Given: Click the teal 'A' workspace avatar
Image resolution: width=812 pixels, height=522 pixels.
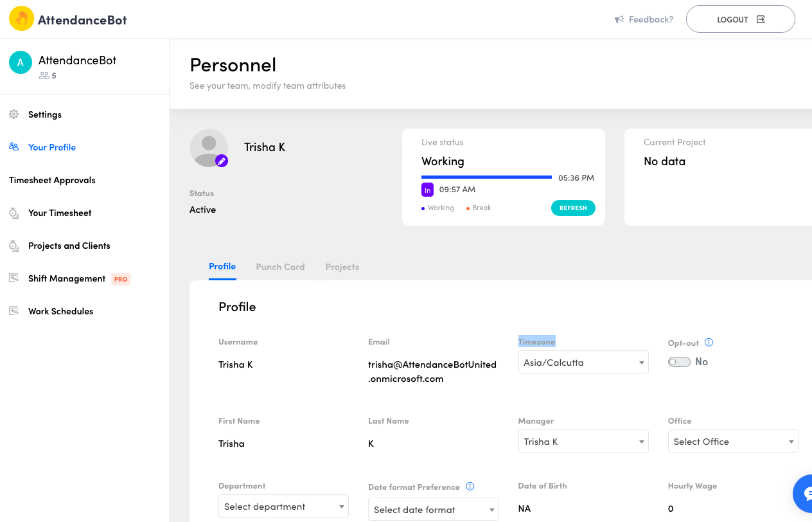Looking at the screenshot, I should click(x=21, y=62).
